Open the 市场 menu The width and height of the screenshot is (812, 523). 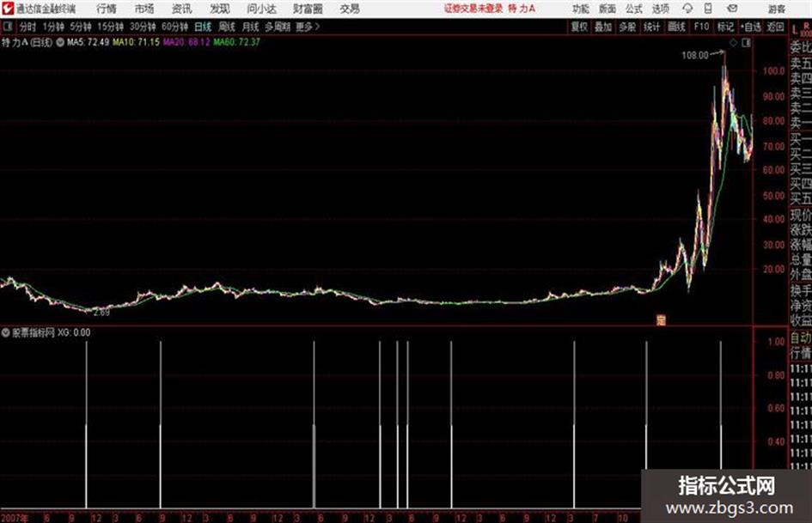(144, 9)
